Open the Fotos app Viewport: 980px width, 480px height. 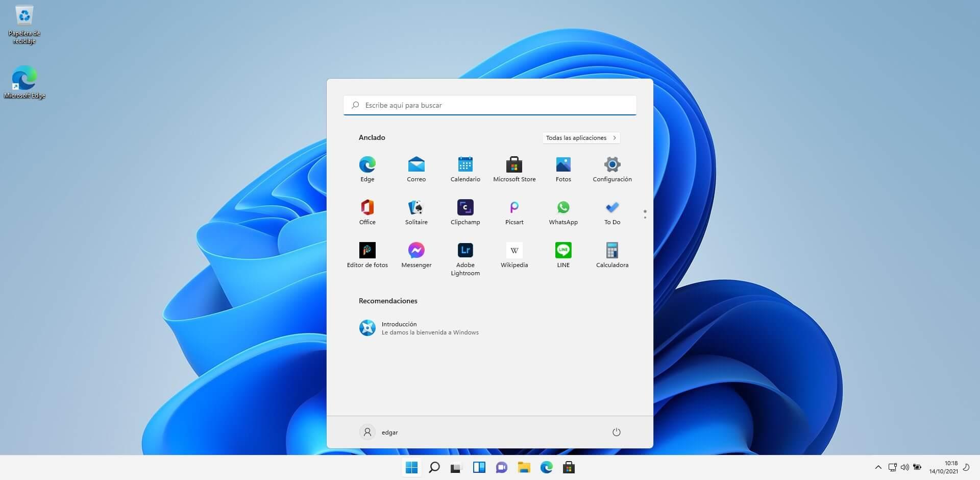[563, 170]
